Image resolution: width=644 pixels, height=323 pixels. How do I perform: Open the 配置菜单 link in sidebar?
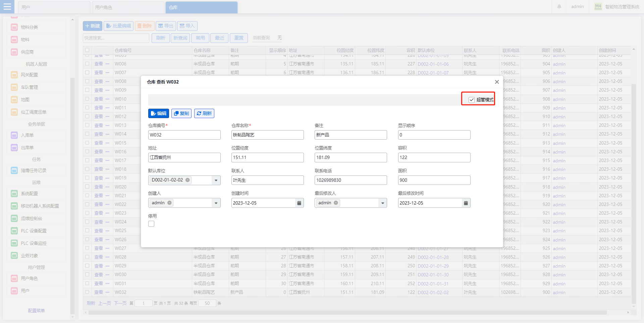(x=36, y=311)
